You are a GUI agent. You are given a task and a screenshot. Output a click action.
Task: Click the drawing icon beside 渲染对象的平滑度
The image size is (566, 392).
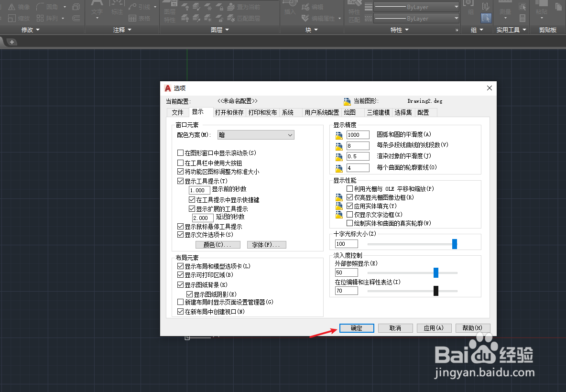point(339,157)
